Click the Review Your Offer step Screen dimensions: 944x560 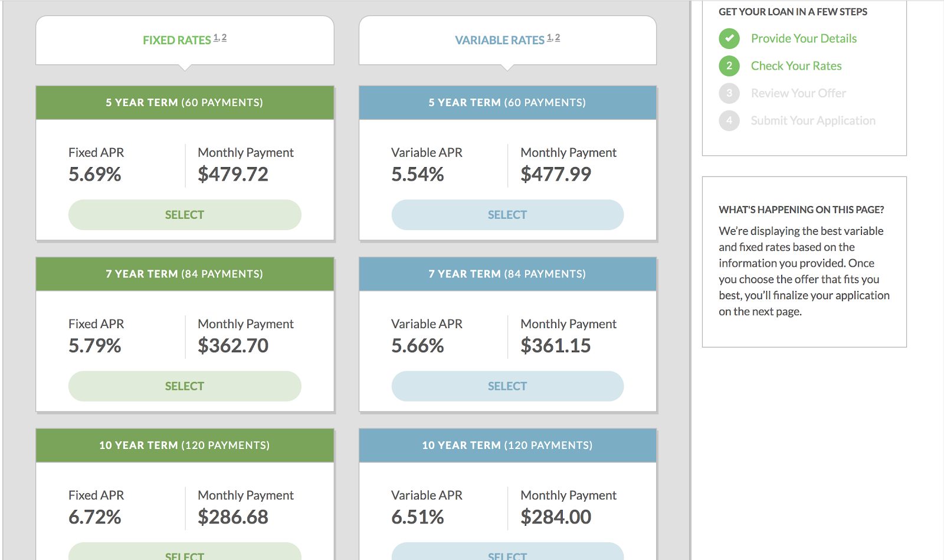[798, 93]
